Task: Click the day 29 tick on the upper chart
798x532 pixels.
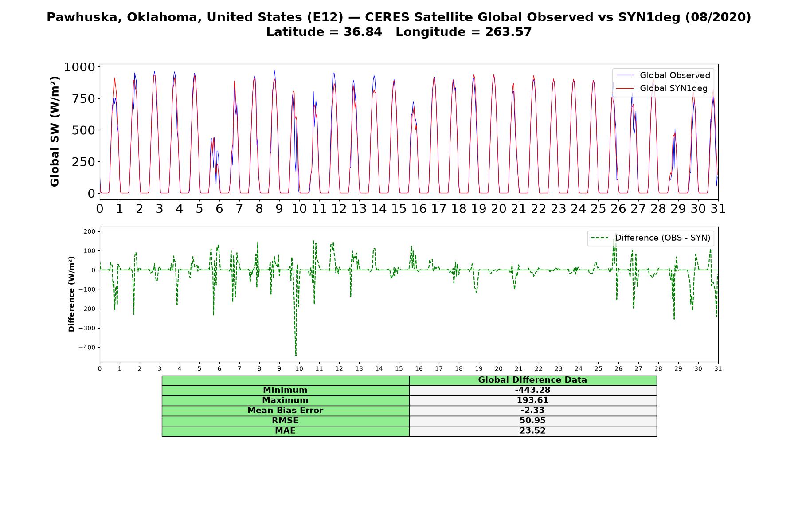Action: click(678, 208)
